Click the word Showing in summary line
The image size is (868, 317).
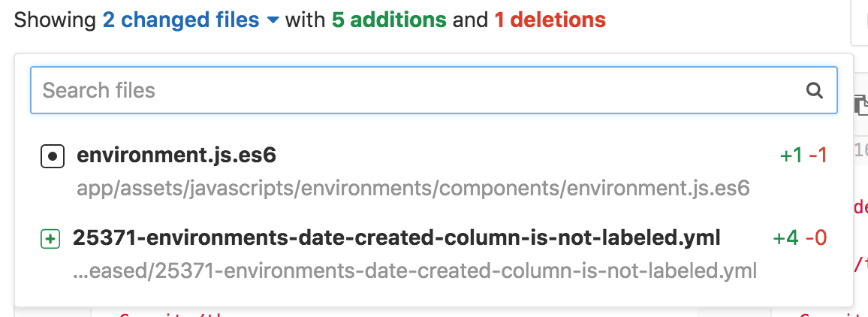[x=55, y=20]
